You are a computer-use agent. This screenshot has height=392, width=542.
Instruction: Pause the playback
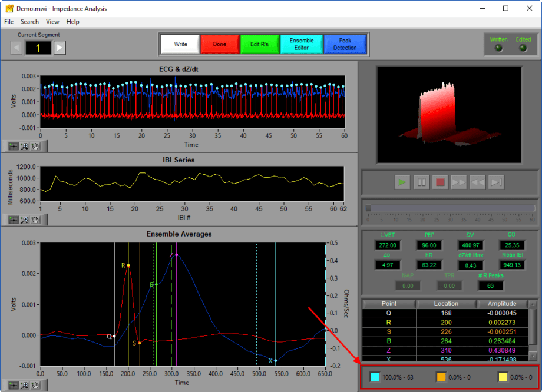[421, 182]
